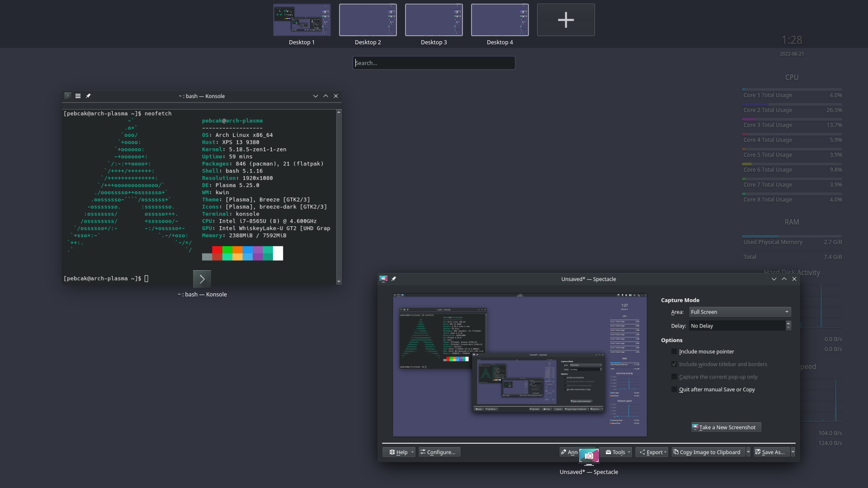Click the Konsole window title text
The image size is (868, 488).
point(202,96)
